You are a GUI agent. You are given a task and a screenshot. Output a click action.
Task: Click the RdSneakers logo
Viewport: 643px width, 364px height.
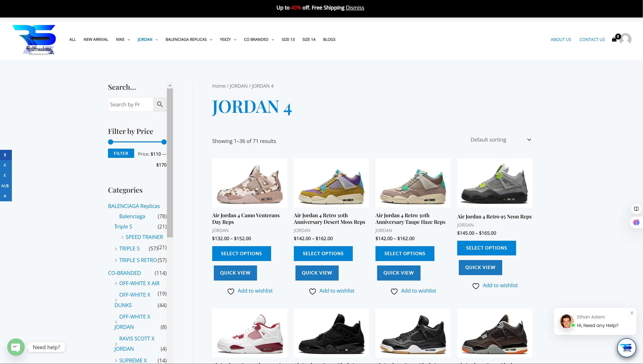click(x=34, y=39)
